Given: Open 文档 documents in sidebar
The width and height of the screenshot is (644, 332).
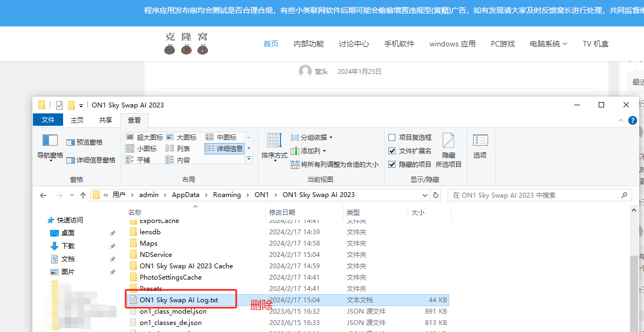Looking at the screenshot, I should 63,259.
